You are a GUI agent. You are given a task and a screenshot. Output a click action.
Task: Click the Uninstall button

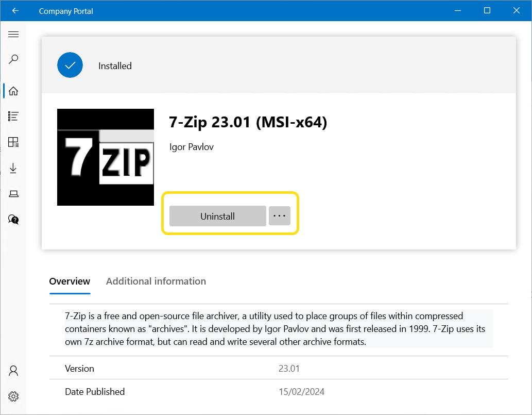pyautogui.click(x=217, y=216)
